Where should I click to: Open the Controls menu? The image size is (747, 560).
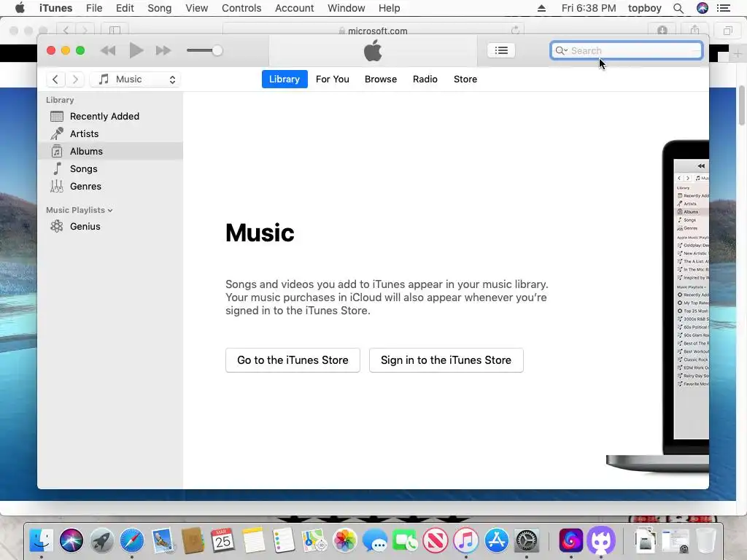tap(241, 8)
